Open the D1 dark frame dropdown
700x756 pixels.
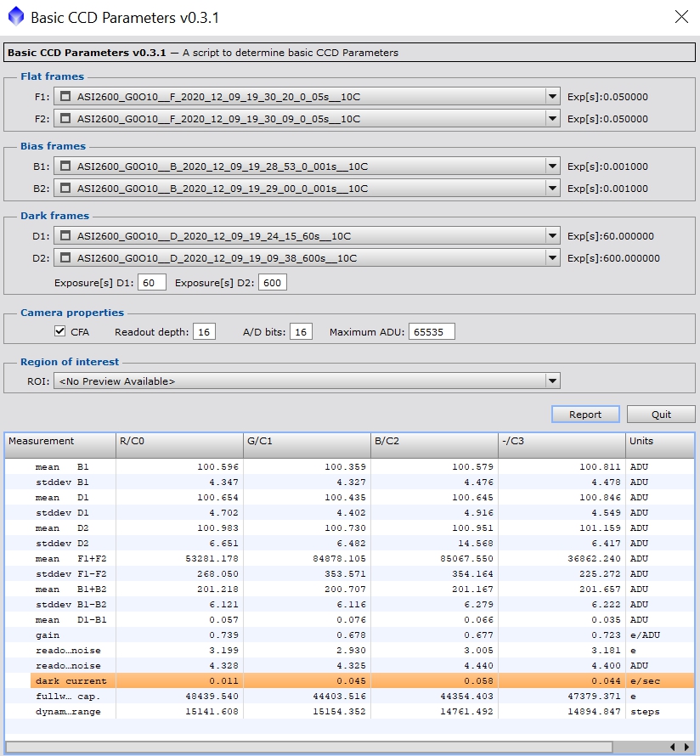point(552,236)
